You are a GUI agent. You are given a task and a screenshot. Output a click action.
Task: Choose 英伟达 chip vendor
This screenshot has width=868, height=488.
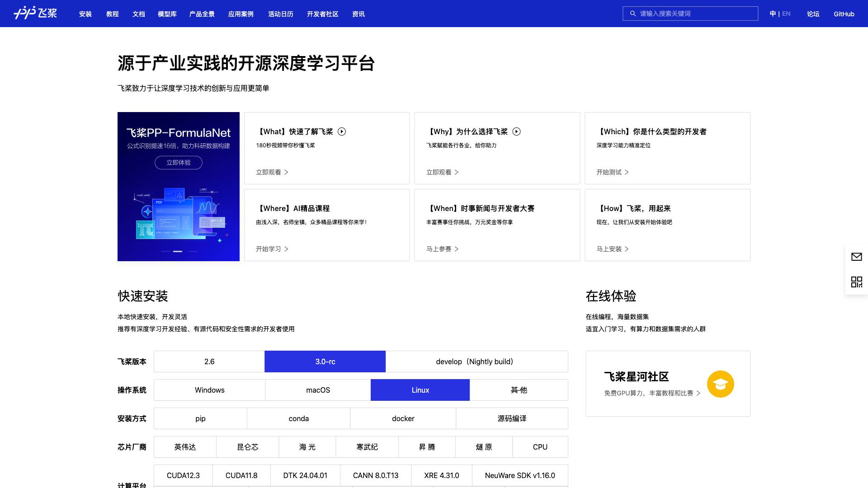(185, 447)
